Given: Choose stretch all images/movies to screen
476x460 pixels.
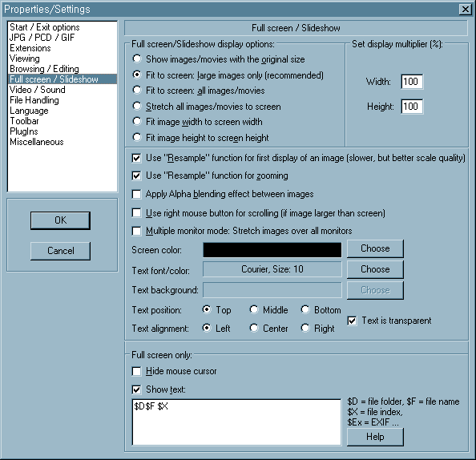Looking at the screenshot, I should (137, 106).
